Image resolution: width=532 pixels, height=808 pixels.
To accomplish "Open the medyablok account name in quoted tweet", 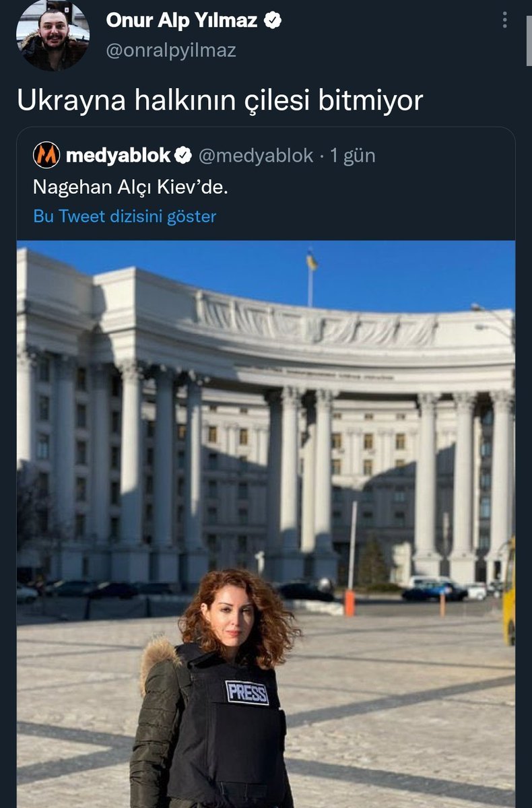I will [119, 156].
